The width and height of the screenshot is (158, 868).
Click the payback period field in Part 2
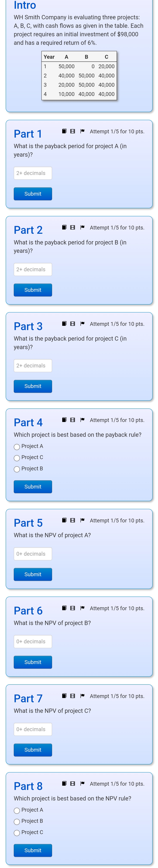pos(33,269)
